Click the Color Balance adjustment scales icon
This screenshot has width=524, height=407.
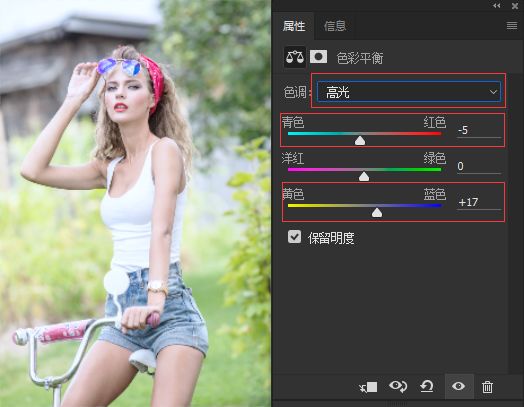pyautogui.click(x=294, y=57)
